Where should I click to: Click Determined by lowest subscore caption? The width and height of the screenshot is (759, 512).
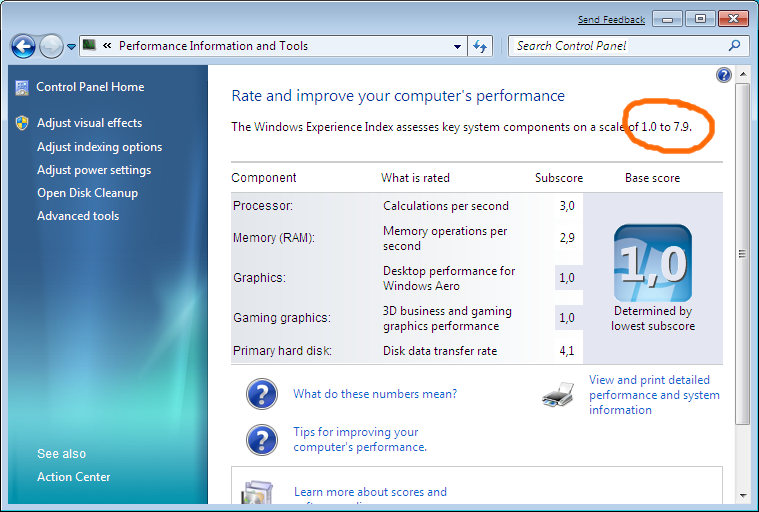tap(653, 318)
